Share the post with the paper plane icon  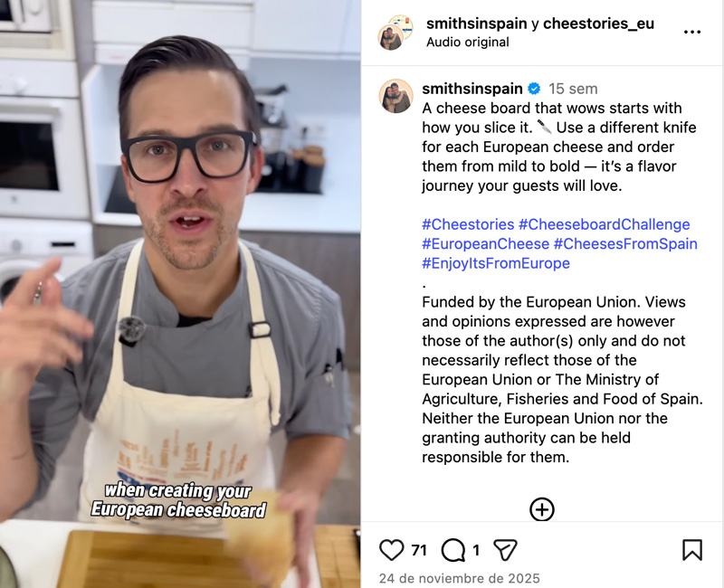(x=505, y=550)
